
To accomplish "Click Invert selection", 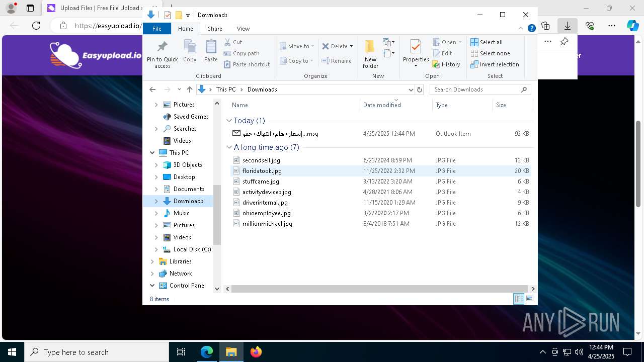I will pos(495,64).
